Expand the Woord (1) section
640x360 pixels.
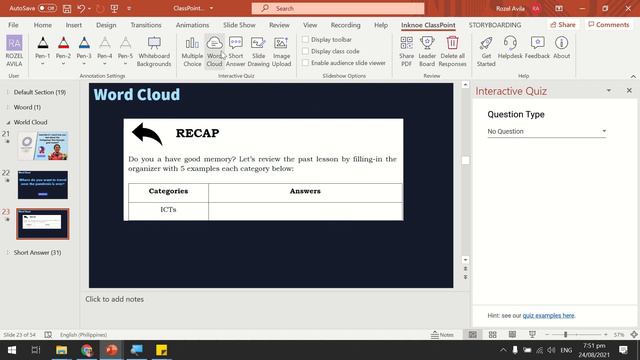click(8, 107)
